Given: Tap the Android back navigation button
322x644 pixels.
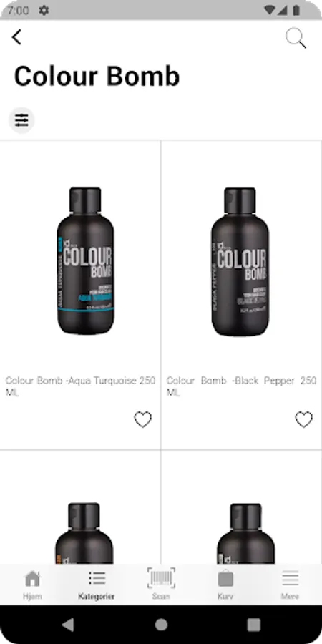Looking at the screenshot, I should pyautogui.click(x=68, y=625).
